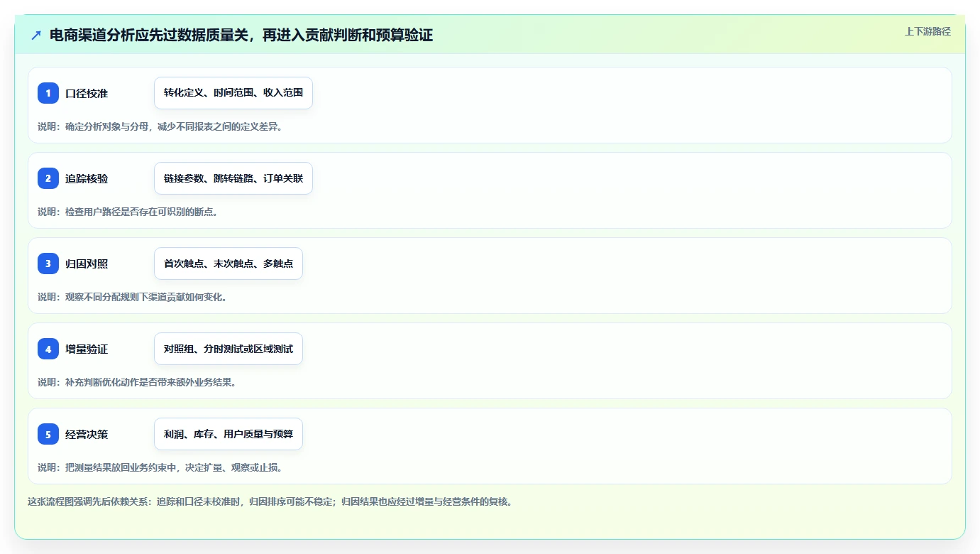
Task: Select the 经营决策 step name
Action: click(87, 435)
